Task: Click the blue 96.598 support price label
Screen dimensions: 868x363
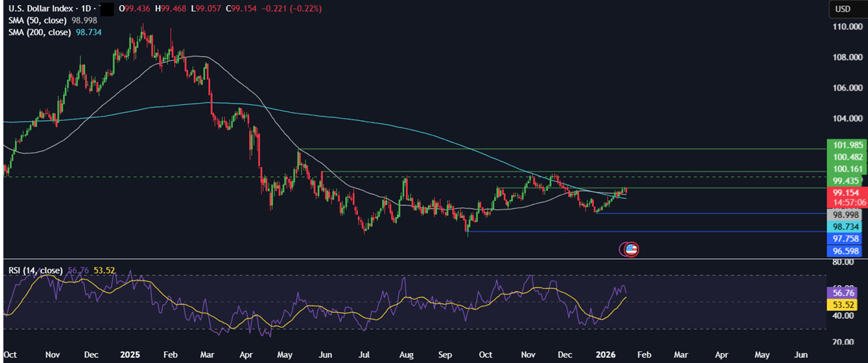Action: (845, 250)
